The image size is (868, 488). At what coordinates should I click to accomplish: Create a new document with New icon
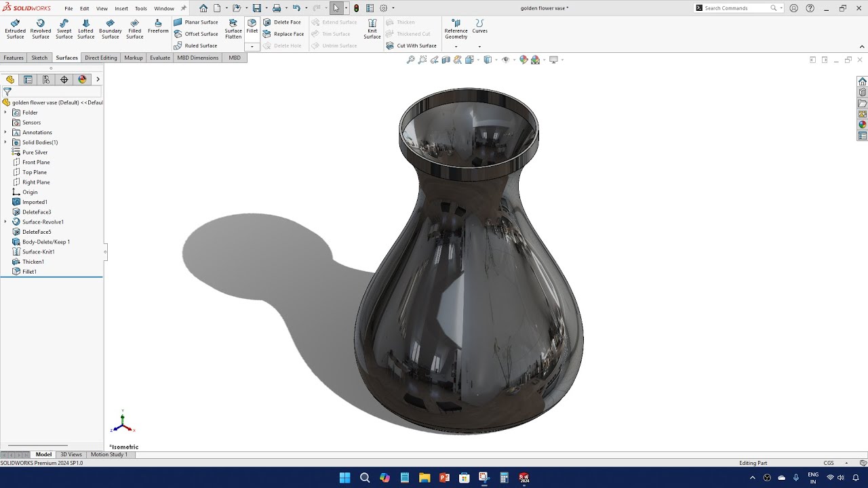[217, 8]
